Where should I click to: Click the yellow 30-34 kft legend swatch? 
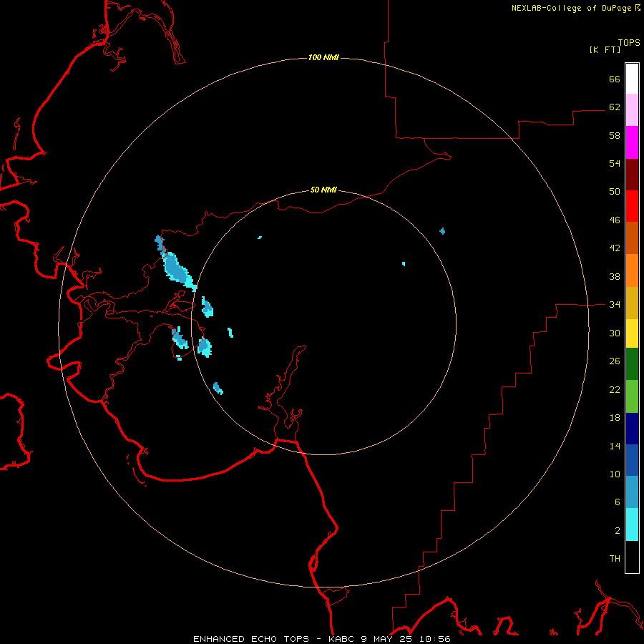632,333
